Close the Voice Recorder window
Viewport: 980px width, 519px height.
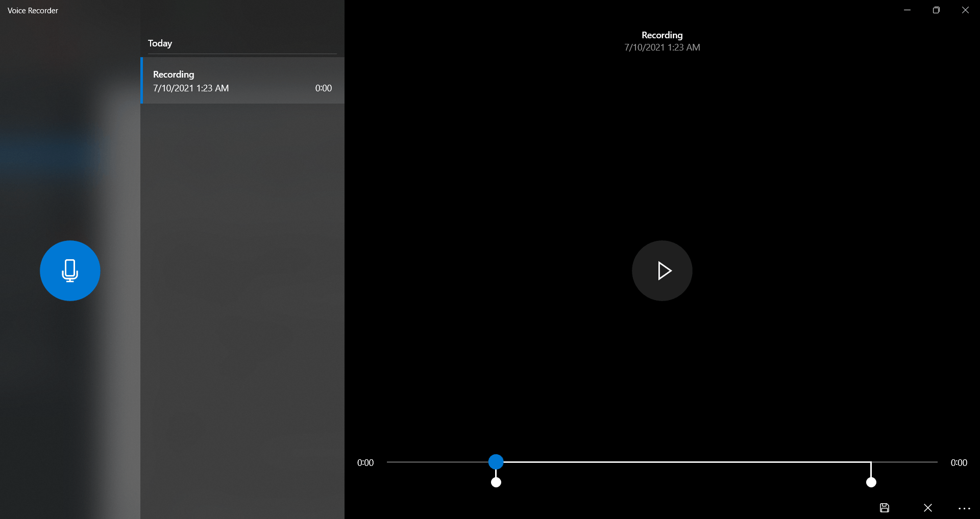point(965,10)
